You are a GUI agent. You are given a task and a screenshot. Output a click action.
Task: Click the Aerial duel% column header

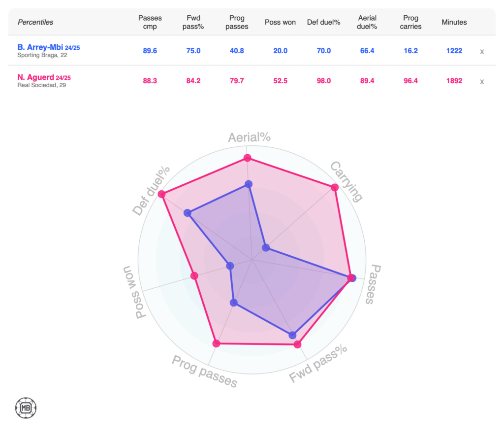(367, 22)
